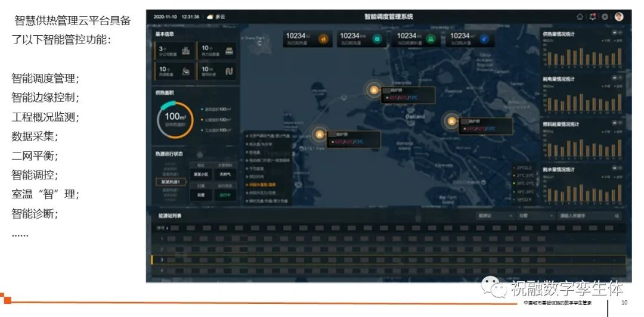This screenshot has width=644, height=317.
Task: Select the first item in map layer menu
Action: point(267,136)
